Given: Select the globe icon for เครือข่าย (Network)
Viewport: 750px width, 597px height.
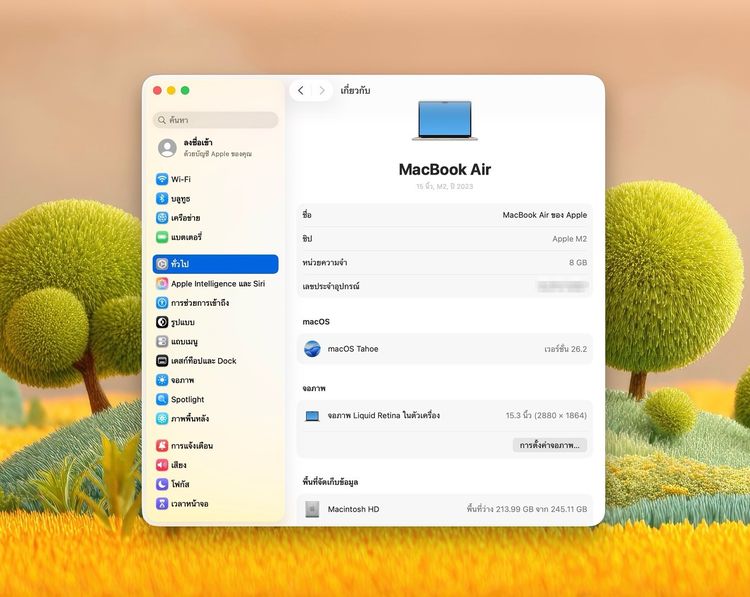Looking at the screenshot, I should 162,217.
